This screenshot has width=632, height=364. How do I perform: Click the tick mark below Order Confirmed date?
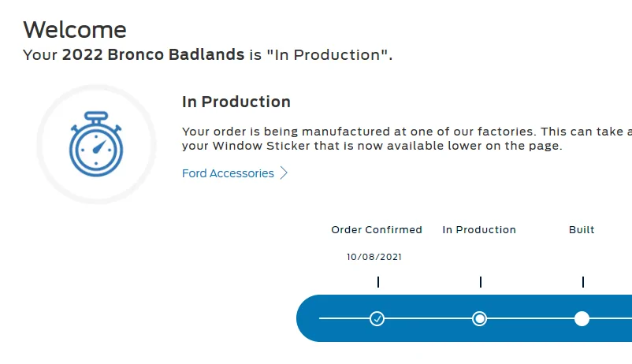click(x=378, y=282)
